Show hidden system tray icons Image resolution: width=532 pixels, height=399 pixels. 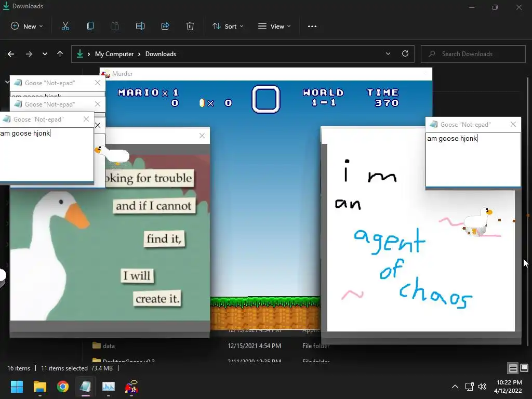455,387
